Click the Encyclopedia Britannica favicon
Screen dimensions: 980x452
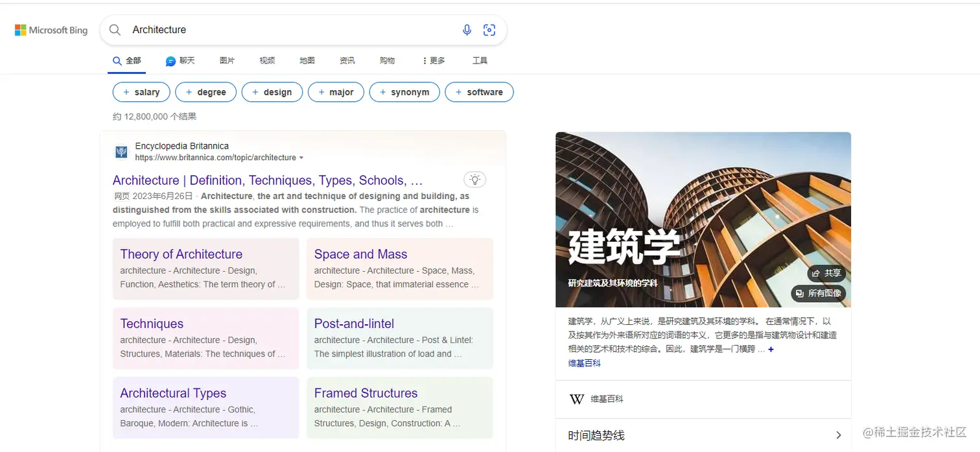click(121, 152)
